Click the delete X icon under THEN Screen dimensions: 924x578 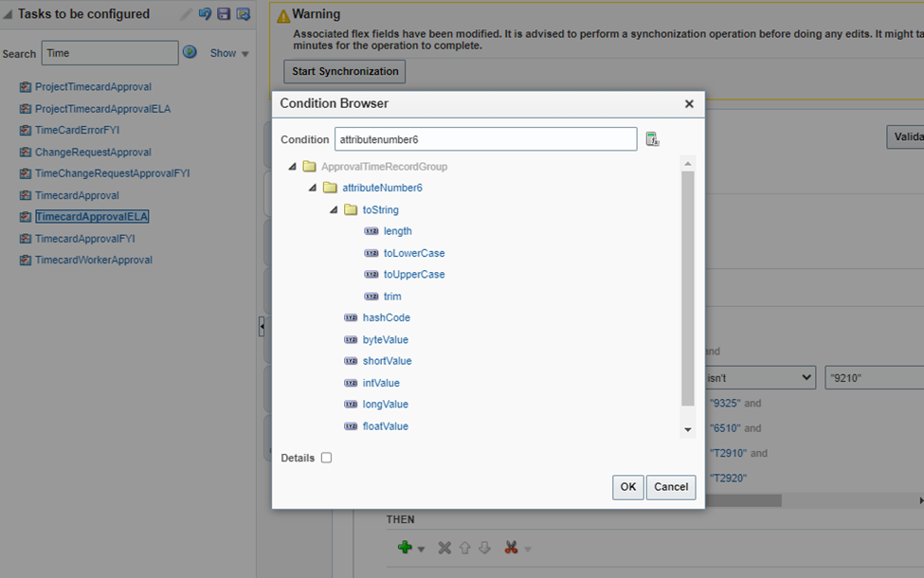[444, 547]
